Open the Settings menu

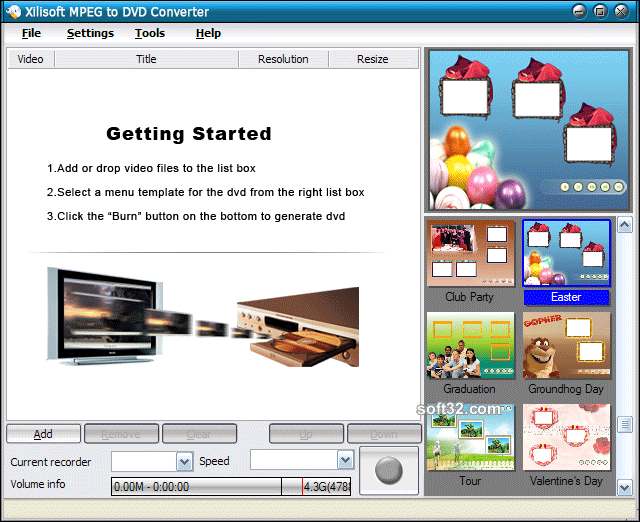(x=90, y=33)
